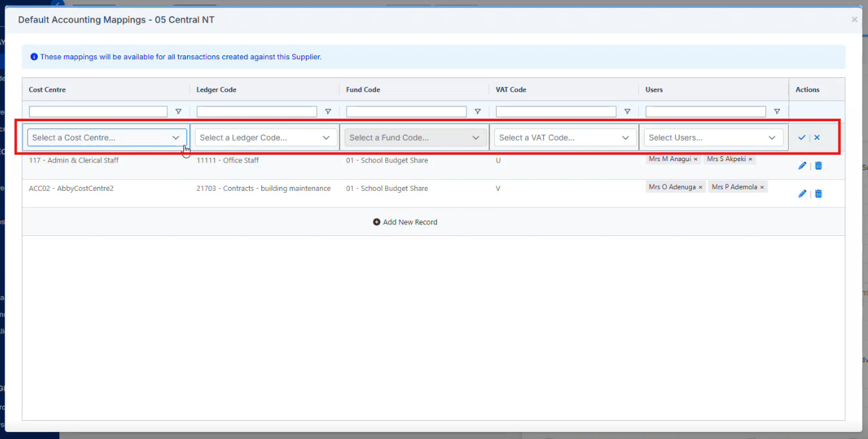The height and width of the screenshot is (439, 868).
Task: Click the Users filter text box
Action: pyautogui.click(x=706, y=112)
